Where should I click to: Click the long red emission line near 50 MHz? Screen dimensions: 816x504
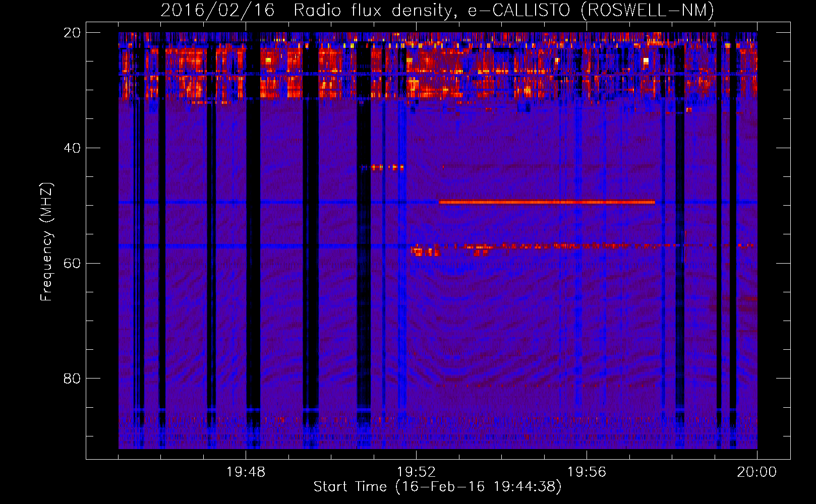click(x=547, y=202)
